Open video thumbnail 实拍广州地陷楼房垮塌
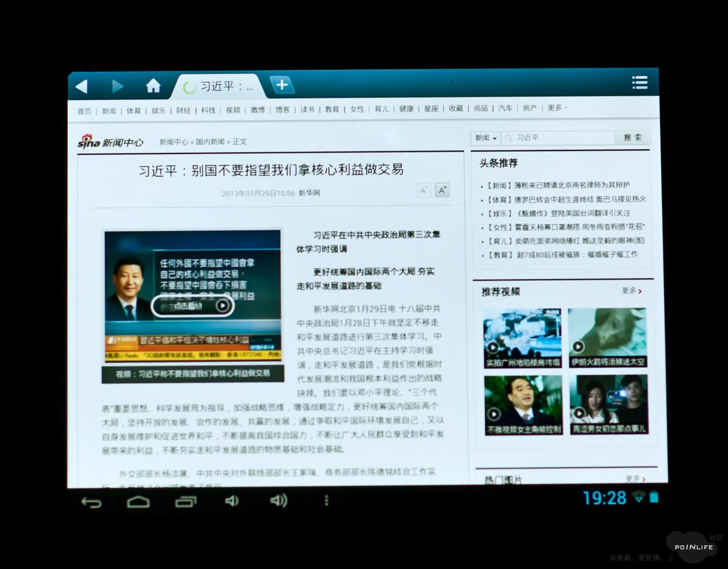The image size is (728, 569). 522,338
